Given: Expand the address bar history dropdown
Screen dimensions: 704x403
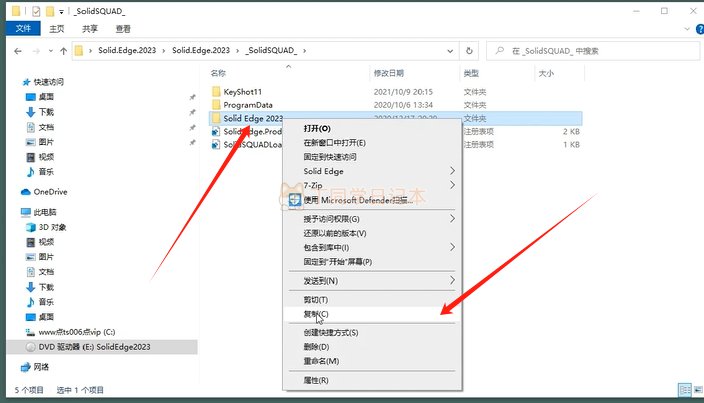Looking at the screenshot, I should [x=450, y=51].
